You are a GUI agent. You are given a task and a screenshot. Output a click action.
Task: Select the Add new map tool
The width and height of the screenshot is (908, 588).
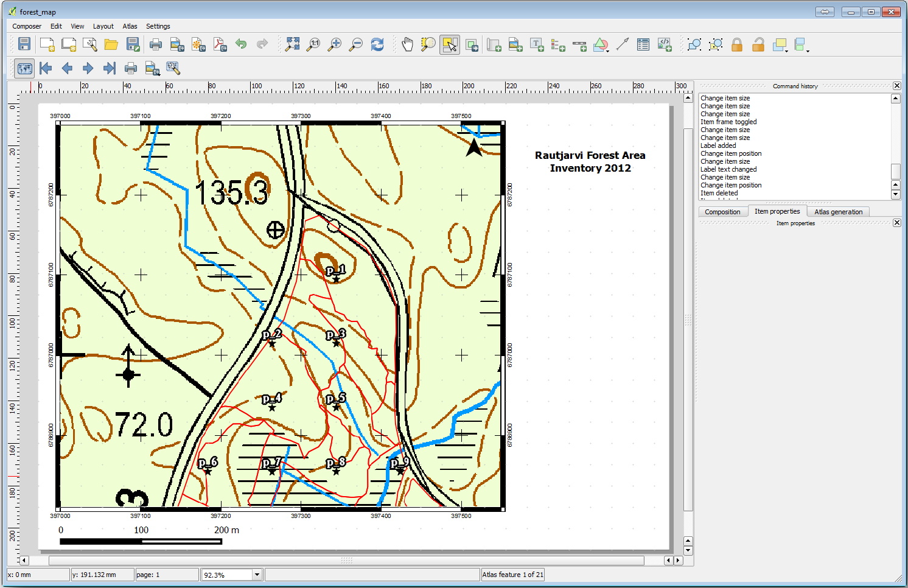pyautogui.click(x=494, y=44)
